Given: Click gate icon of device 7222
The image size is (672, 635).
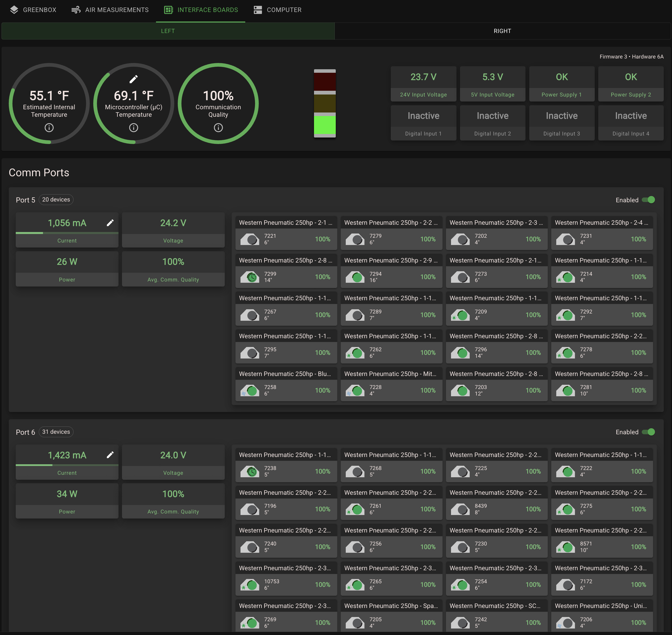Looking at the screenshot, I should point(566,471).
